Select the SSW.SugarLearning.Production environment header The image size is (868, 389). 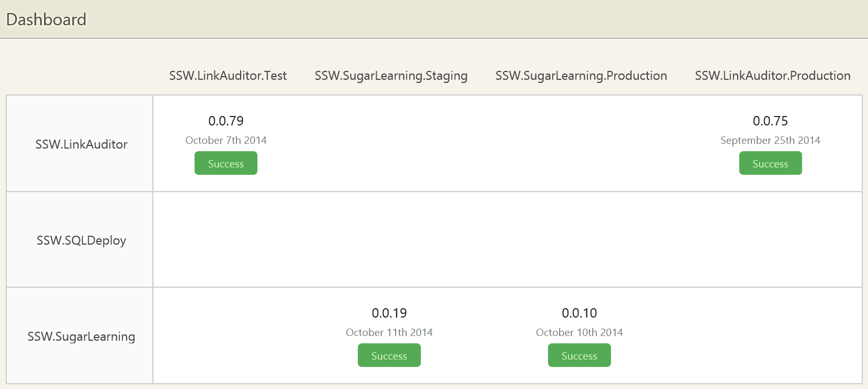point(581,76)
